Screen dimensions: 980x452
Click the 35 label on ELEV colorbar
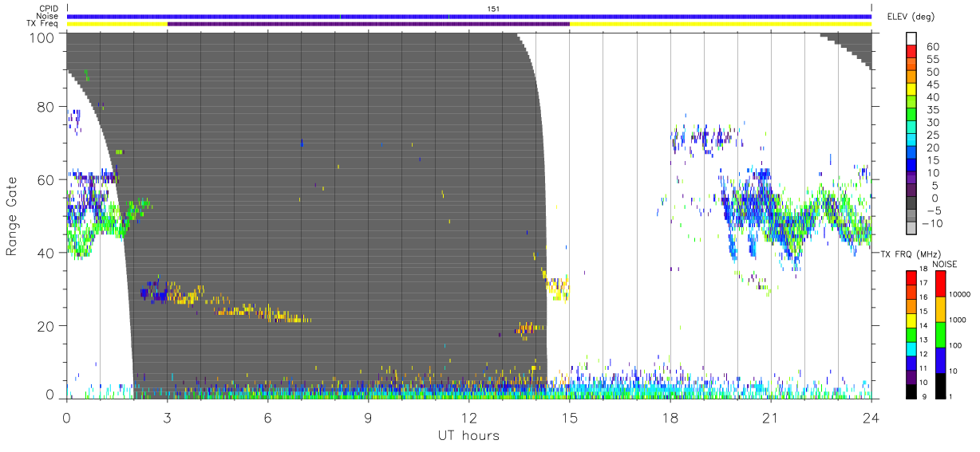(931, 110)
